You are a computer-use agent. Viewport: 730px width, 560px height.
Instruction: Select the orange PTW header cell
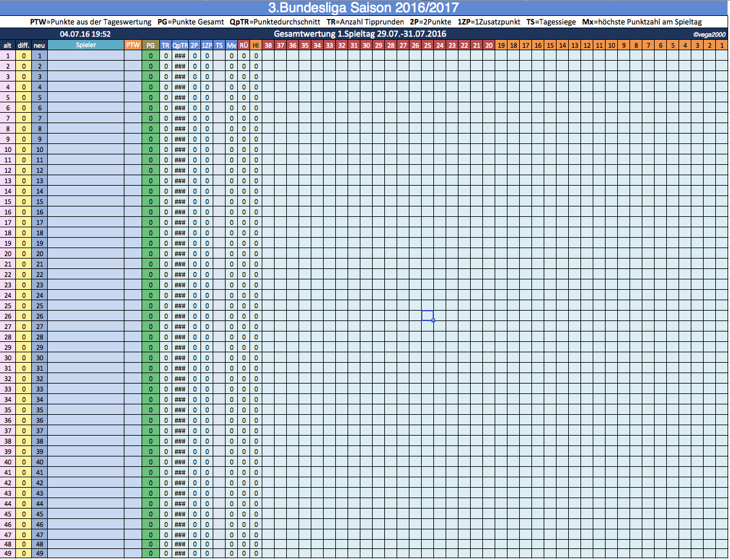132,45
